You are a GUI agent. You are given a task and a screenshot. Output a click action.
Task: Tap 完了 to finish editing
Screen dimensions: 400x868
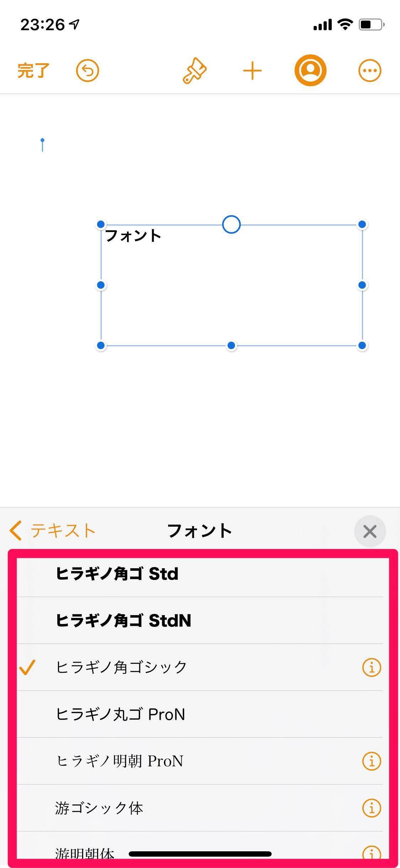point(33,70)
